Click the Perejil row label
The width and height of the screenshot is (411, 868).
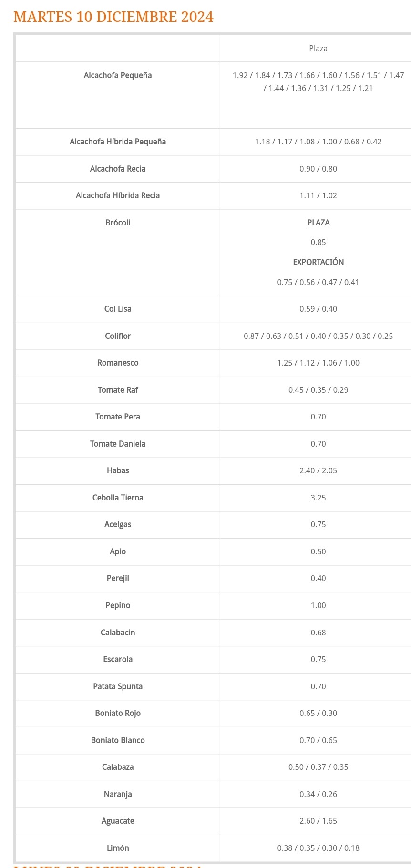[x=118, y=578]
